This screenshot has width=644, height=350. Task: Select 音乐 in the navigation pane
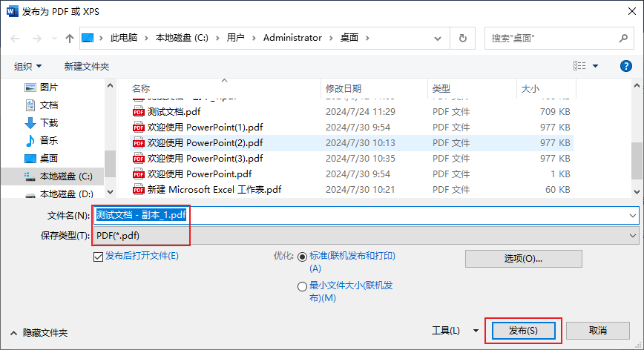pyautogui.click(x=41, y=140)
